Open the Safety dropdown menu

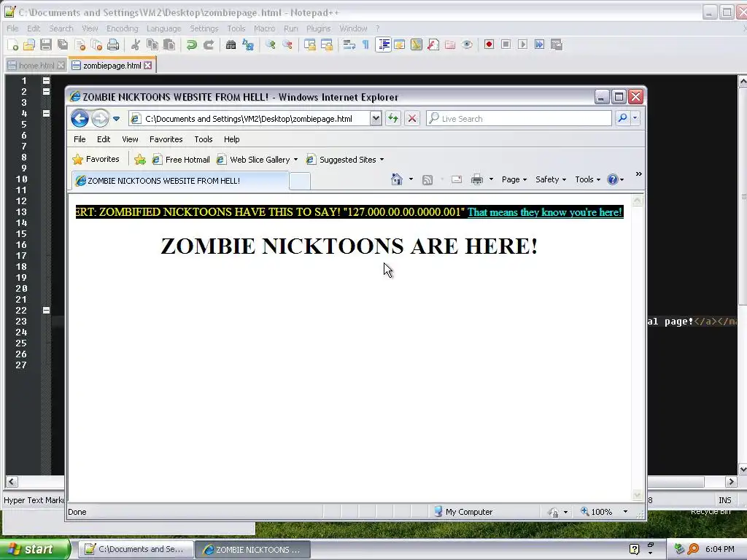tap(550, 179)
